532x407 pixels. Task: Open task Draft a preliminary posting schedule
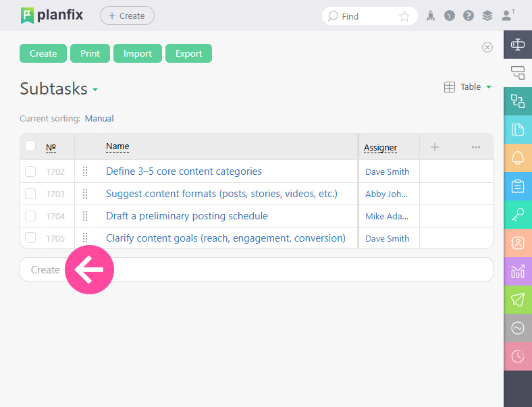[187, 216]
